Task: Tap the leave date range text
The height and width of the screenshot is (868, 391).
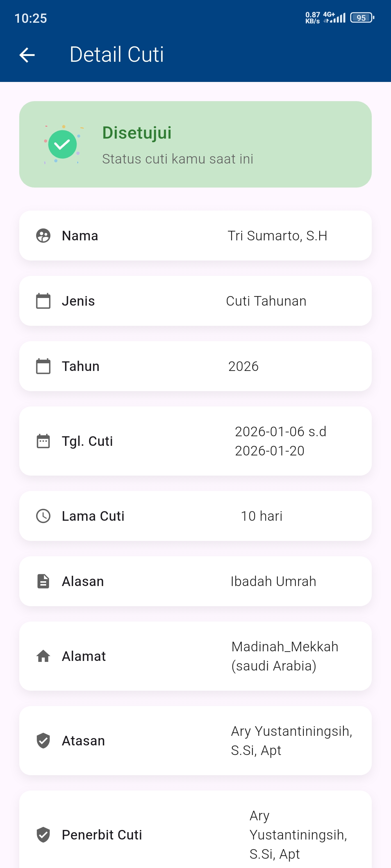Action: click(x=280, y=441)
